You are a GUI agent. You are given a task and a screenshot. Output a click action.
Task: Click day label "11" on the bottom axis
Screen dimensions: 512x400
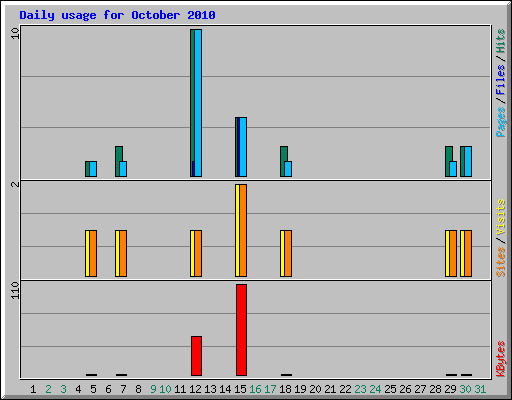(x=180, y=389)
